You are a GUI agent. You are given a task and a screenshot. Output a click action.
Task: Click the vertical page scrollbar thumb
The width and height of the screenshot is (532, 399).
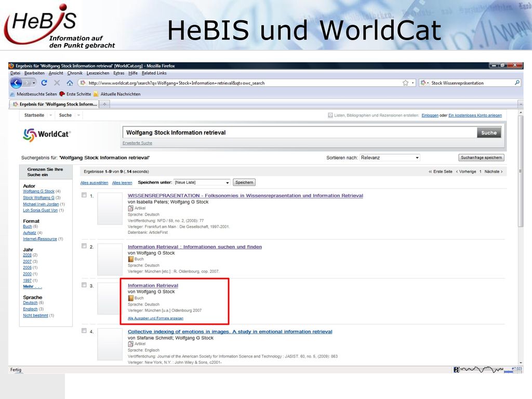tap(521, 171)
